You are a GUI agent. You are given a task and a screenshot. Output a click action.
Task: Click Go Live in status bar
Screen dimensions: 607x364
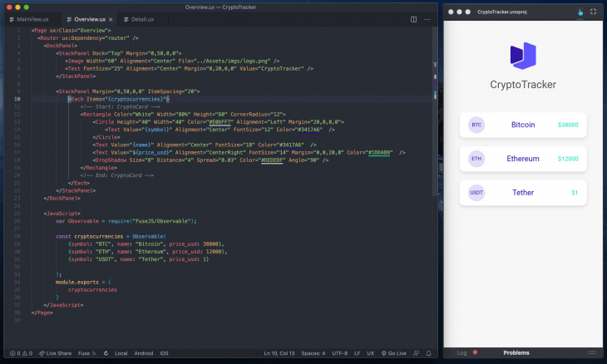[393, 353]
